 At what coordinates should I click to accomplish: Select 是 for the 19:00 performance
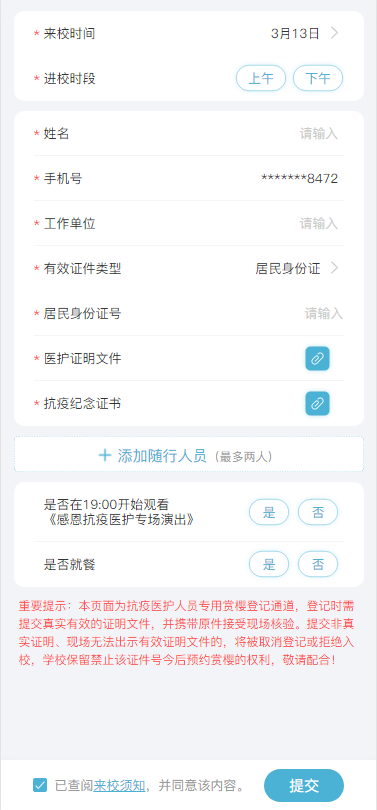click(269, 512)
